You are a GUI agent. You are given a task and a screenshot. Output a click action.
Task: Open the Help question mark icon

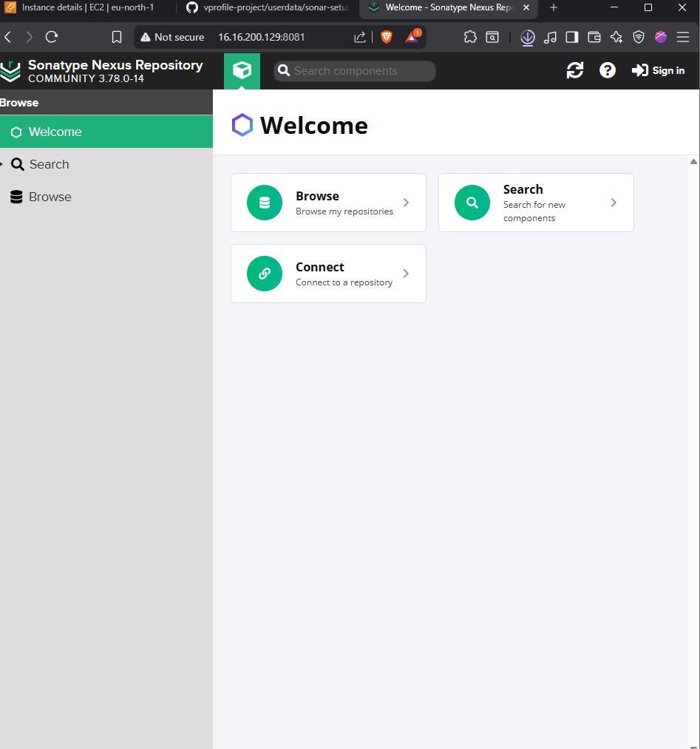(x=608, y=71)
